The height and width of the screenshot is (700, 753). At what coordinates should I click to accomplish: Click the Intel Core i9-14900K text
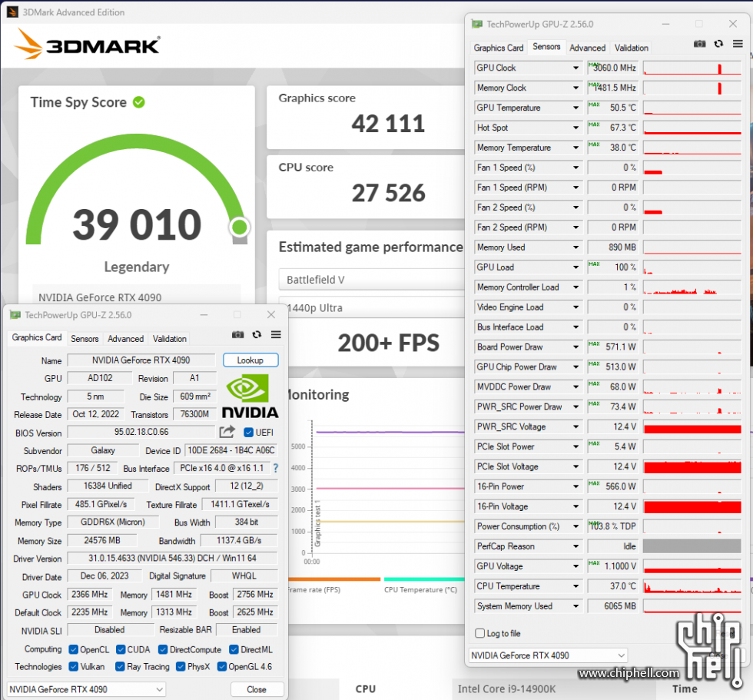[506, 689]
